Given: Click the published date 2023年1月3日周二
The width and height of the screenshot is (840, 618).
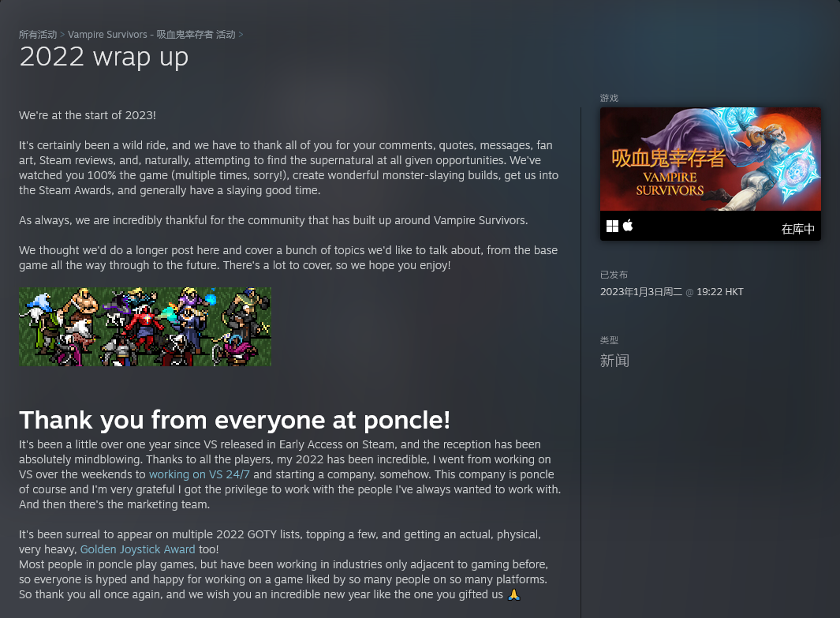Looking at the screenshot, I should pos(641,291).
